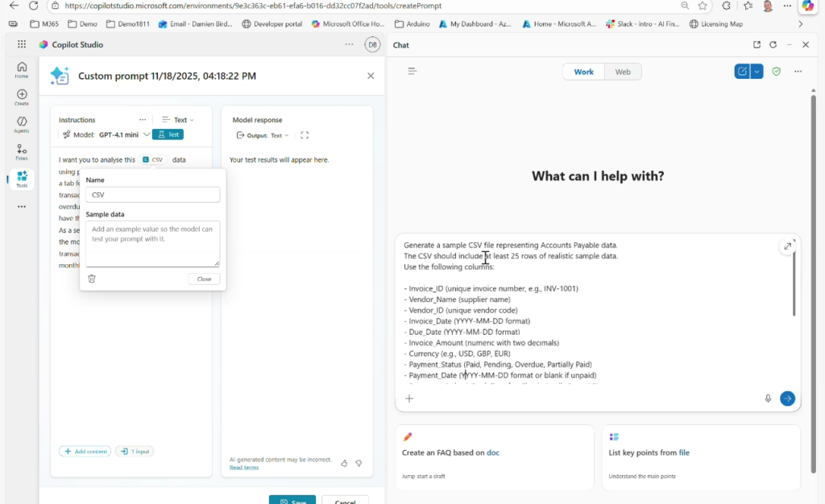Select List key points from file card
The height and width of the screenshot is (504, 825).
pos(702,458)
